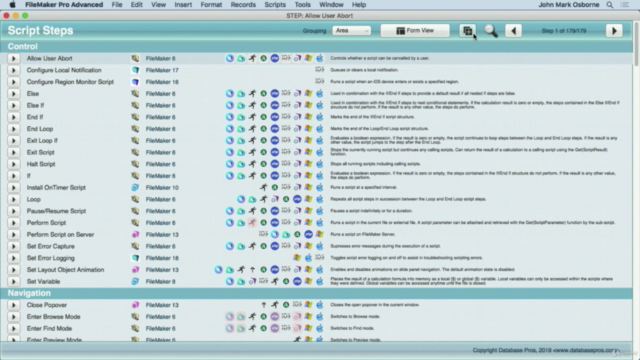640x360 pixels.
Task: Click the magnifying glass find icon
Action: point(491,31)
